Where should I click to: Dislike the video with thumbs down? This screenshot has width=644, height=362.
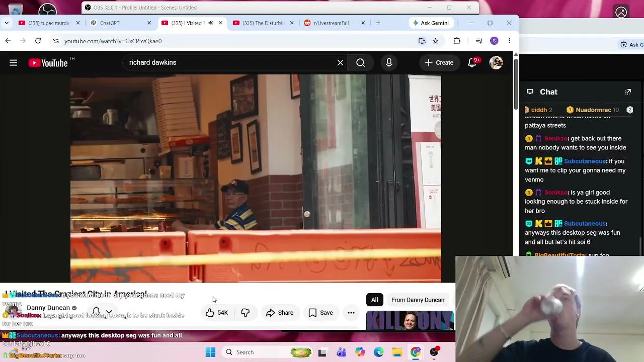[x=245, y=313]
